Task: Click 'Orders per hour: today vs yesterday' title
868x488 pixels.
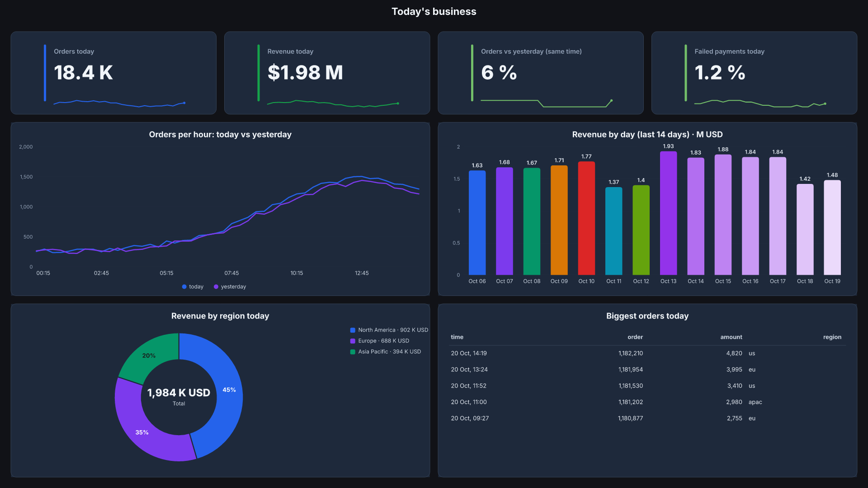Action: 220,135
